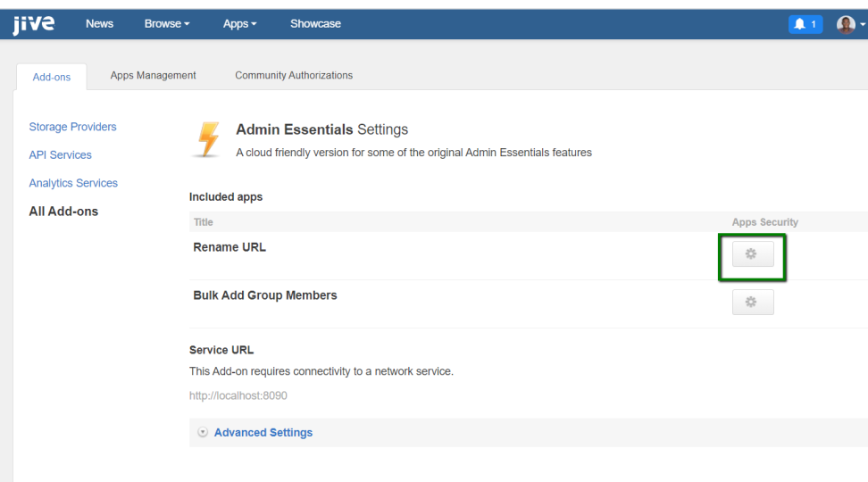The height and width of the screenshot is (482, 868).
Task: Click the Included apps heading
Action: click(x=226, y=197)
